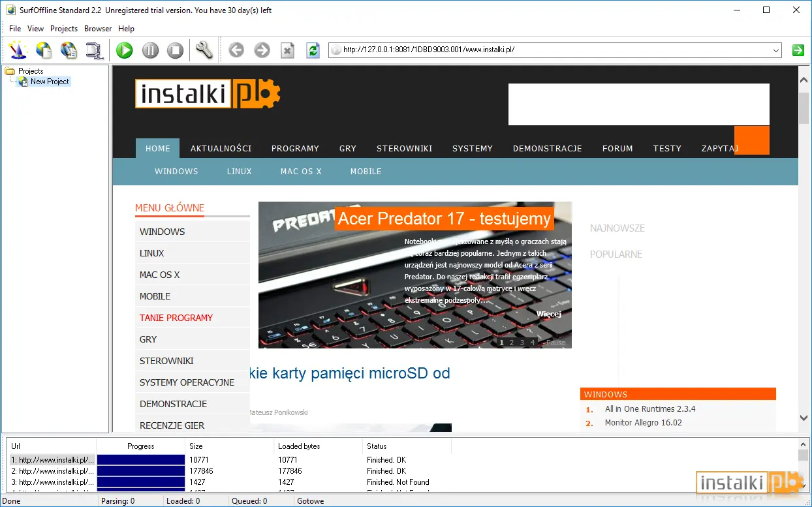Click the Progress column header
This screenshot has width=812, height=507.
coord(141,446)
